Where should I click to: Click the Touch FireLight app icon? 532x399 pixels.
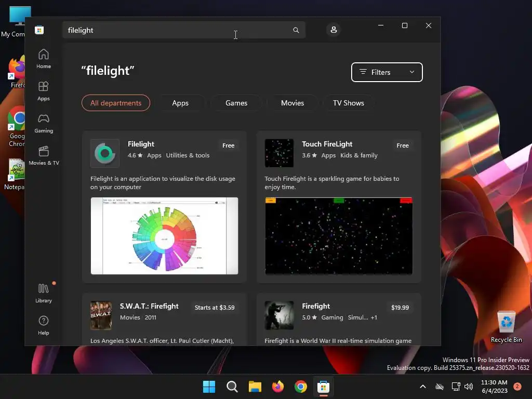[x=279, y=153]
